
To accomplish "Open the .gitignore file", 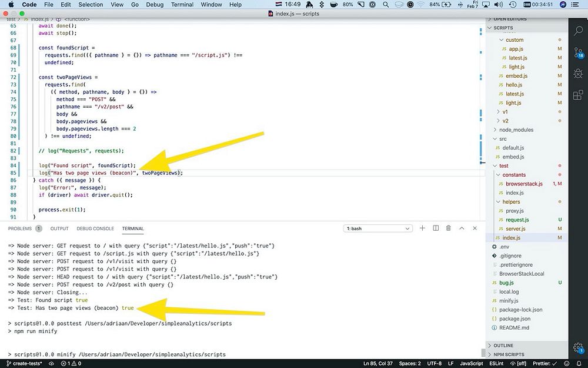I will pos(510,256).
